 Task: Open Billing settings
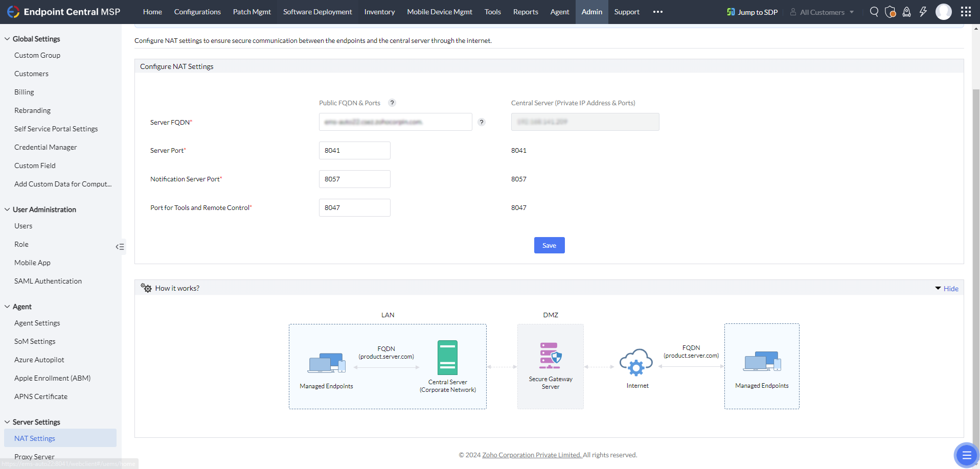click(x=24, y=92)
